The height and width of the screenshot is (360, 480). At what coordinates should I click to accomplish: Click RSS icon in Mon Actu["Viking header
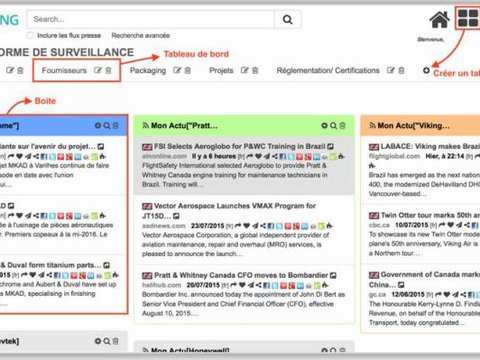(372, 125)
